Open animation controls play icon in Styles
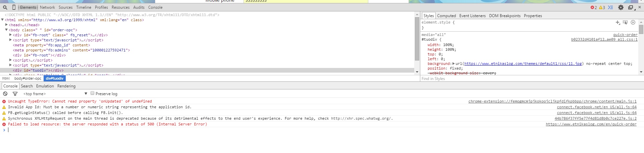644x153 pixels. coord(633,23)
